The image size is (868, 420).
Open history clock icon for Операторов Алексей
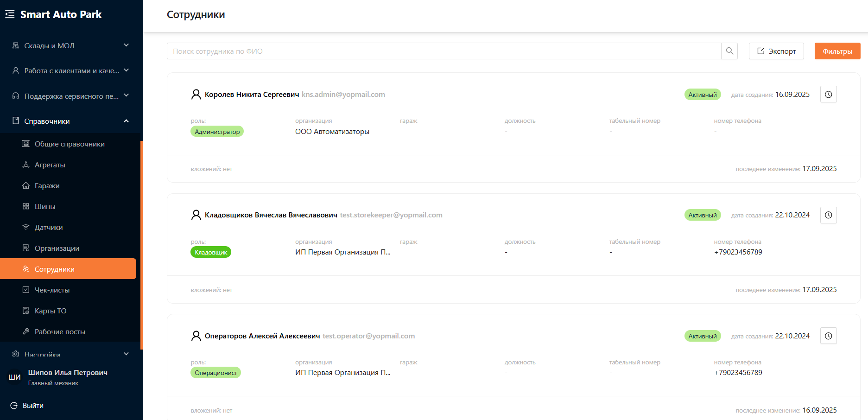point(828,336)
